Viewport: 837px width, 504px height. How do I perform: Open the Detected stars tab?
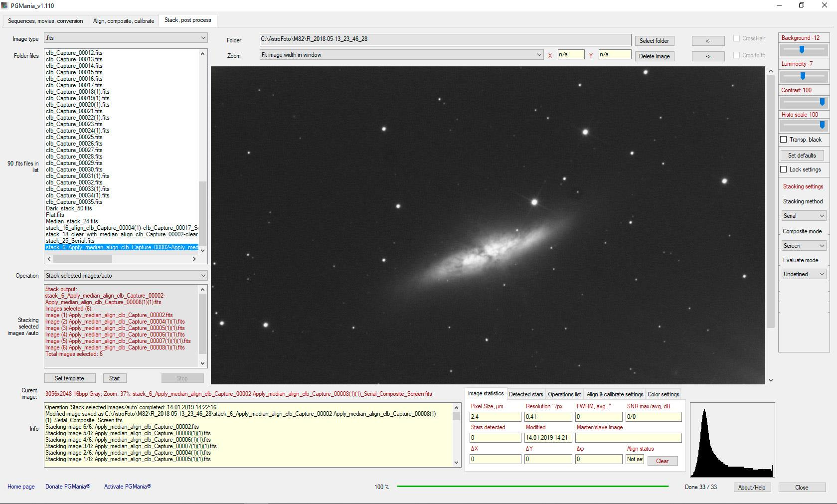click(x=525, y=394)
